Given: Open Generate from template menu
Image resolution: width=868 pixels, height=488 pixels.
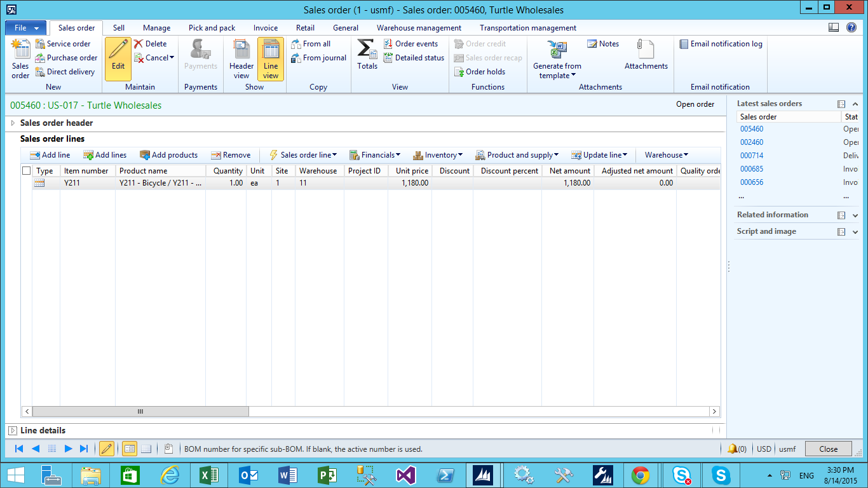Looking at the screenshot, I should [557, 60].
